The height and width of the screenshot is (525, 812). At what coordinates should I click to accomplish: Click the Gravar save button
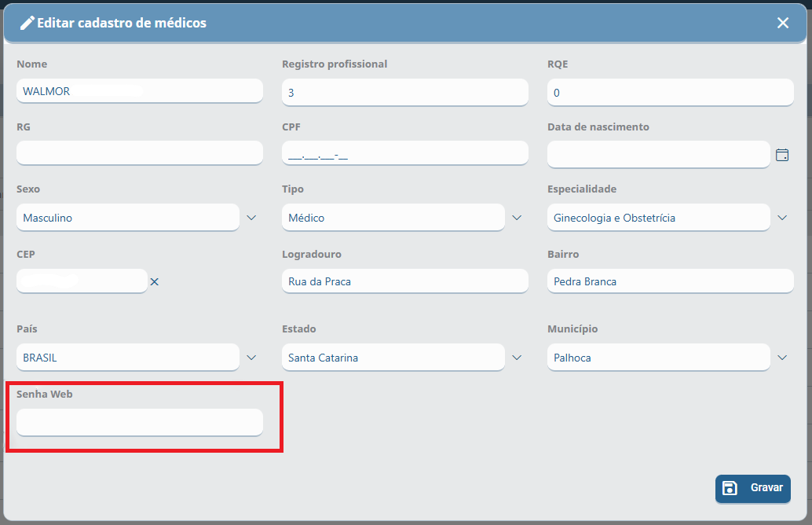tap(753, 488)
